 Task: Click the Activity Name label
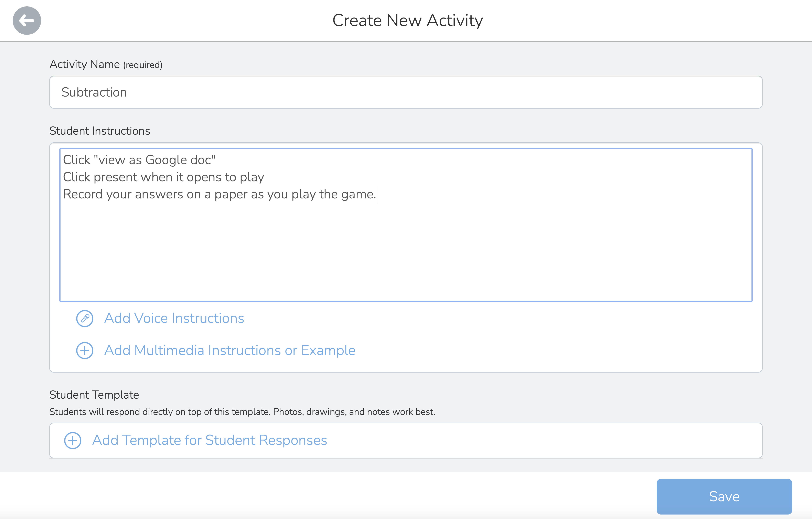coord(84,64)
